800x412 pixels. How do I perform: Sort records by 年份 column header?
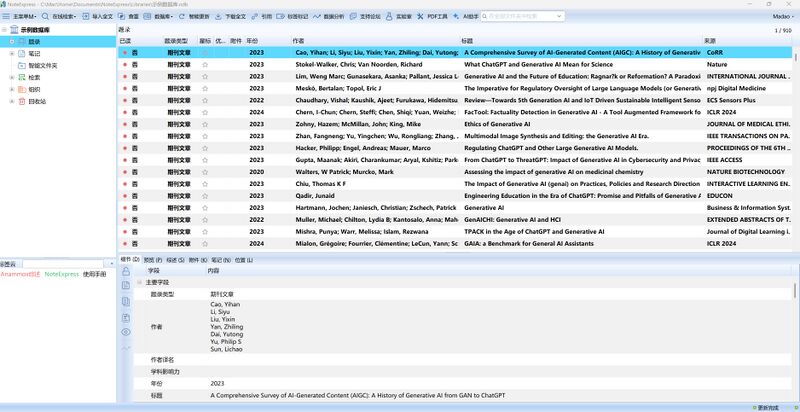click(x=252, y=40)
